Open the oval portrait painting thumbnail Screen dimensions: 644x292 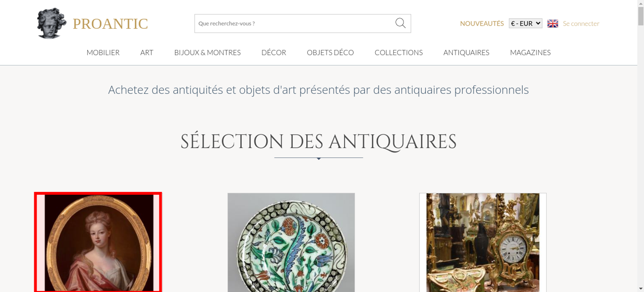pos(98,243)
